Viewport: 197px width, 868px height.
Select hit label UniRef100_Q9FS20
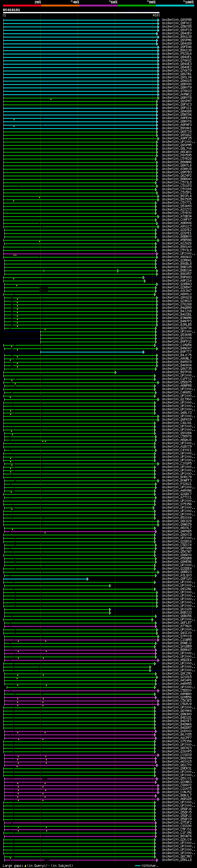pos(177,579)
